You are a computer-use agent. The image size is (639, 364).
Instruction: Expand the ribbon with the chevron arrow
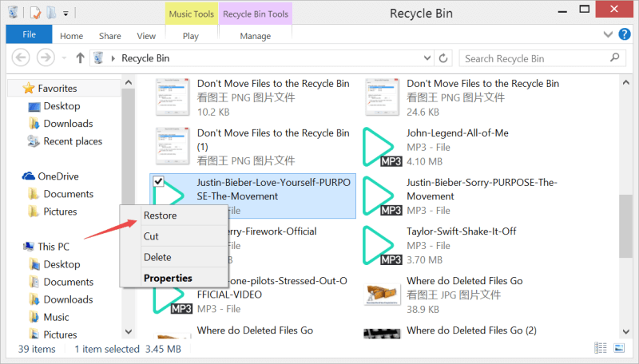(608, 34)
